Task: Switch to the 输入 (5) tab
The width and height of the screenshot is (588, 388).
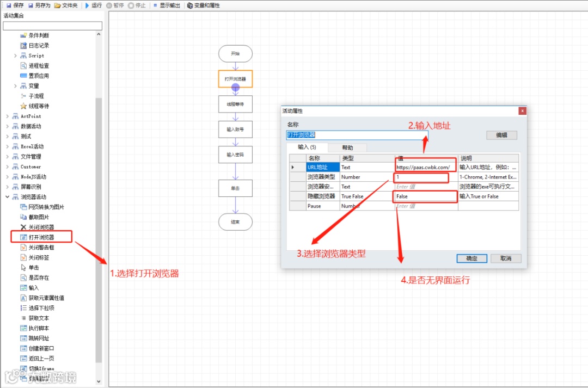Action: tap(307, 147)
